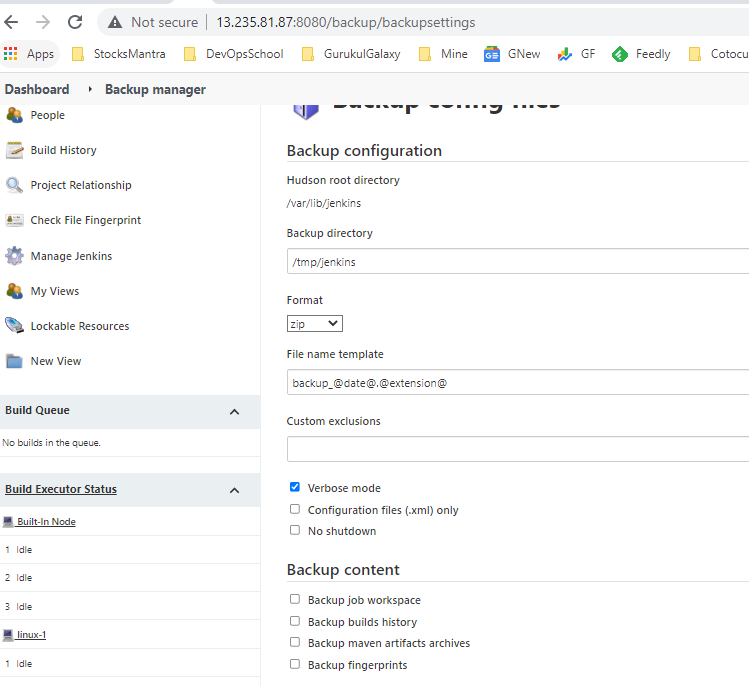Image resolution: width=749 pixels, height=686 pixels.
Task: Collapse the Build Executor Status panel
Action: 234,490
